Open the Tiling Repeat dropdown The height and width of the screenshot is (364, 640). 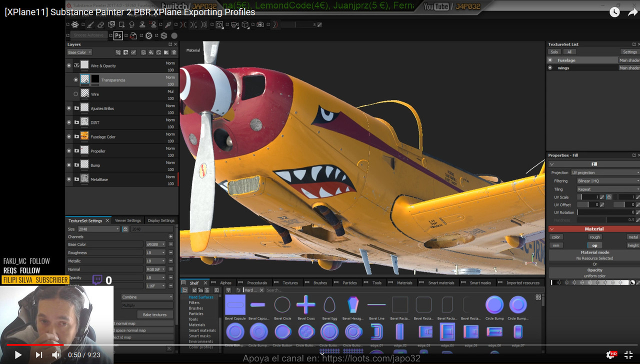[608, 189]
